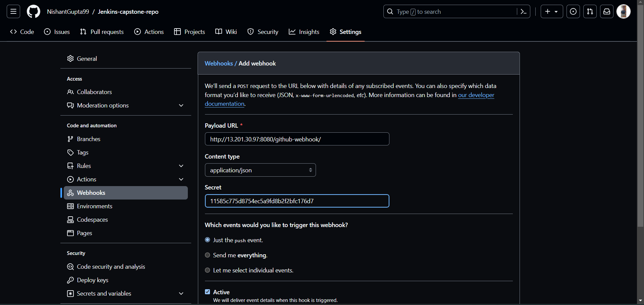Open the notifications inbox icon

click(607, 12)
